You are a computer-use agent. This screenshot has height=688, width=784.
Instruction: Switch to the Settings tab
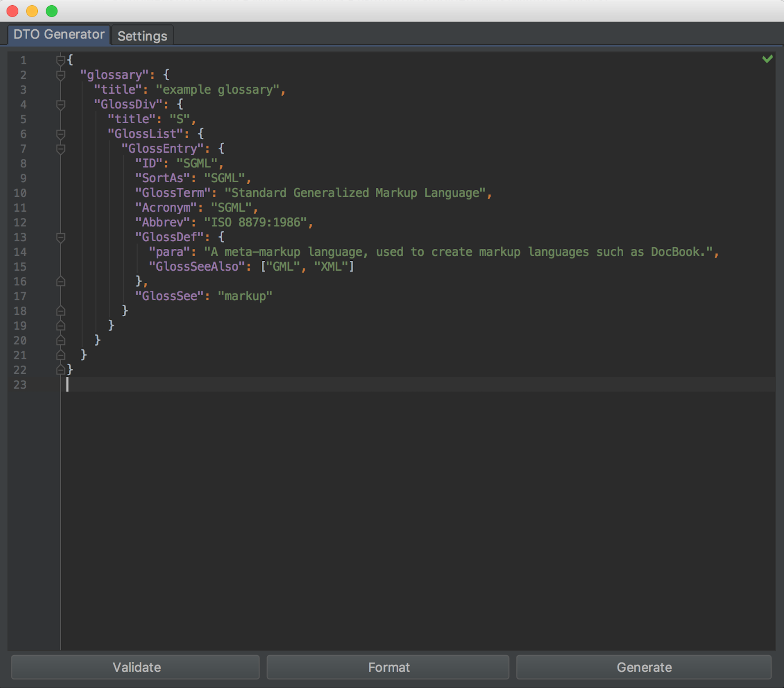click(x=142, y=36)
